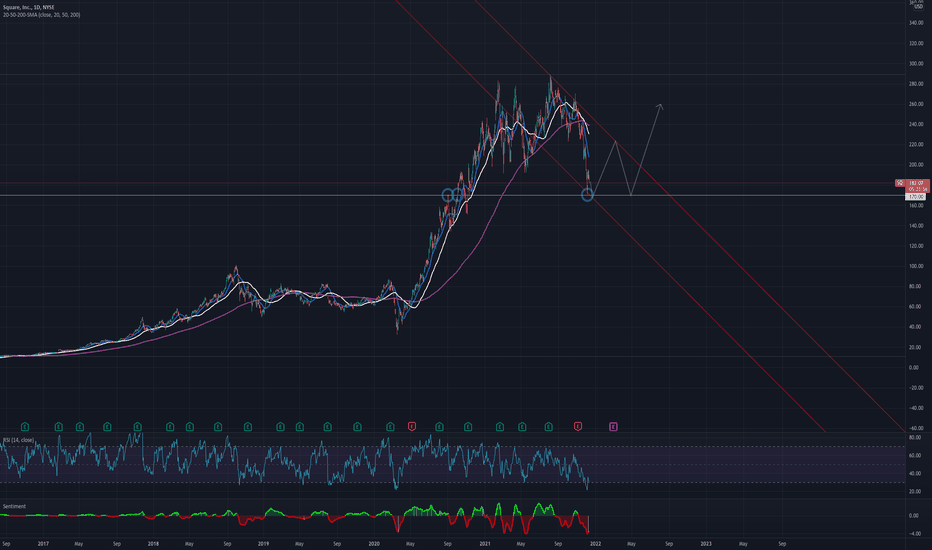Click the 2022 label on time axis
The width and height of the screenshot is (932, 550).
(595, 543)
